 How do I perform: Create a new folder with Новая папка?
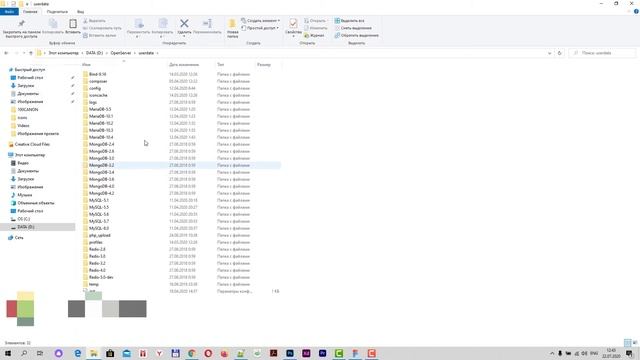[233, 29]
